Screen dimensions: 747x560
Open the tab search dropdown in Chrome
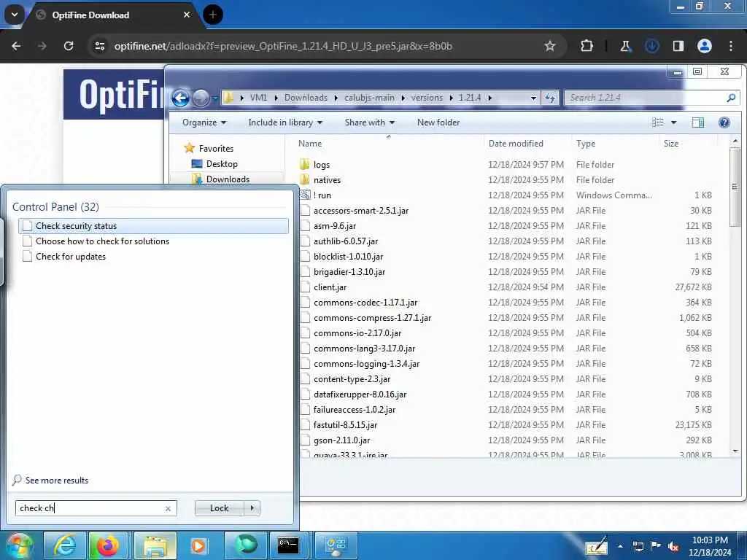pos(15,15)
